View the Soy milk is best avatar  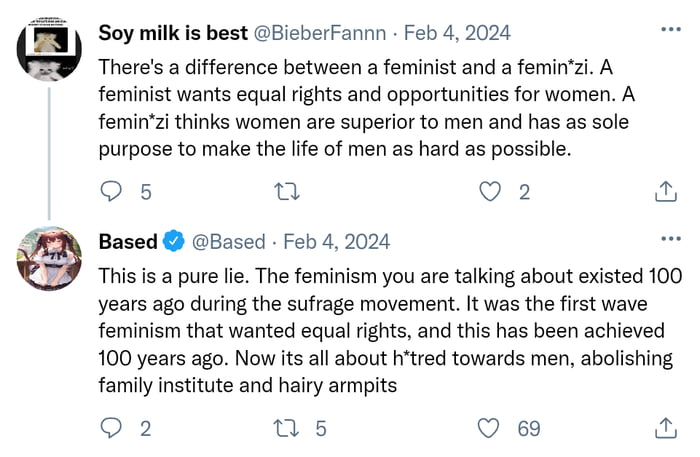(49, 49)
